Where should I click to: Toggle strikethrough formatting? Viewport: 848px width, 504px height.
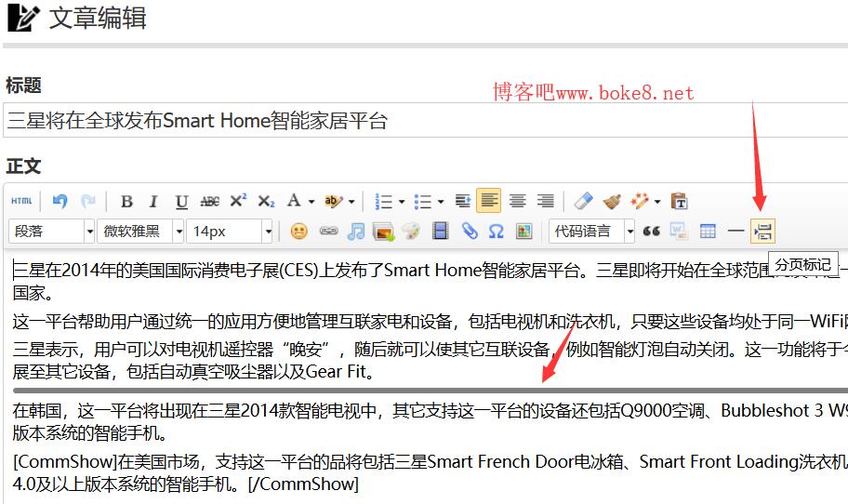pyautogui.click(x=209, y=201)
